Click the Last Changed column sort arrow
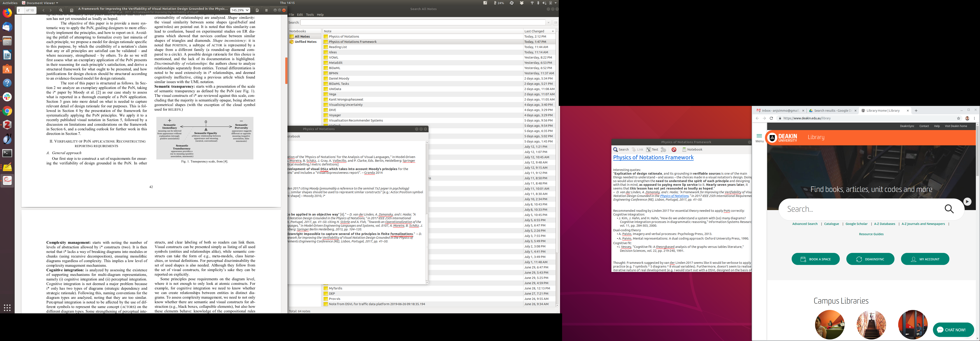 click(552, 31)
